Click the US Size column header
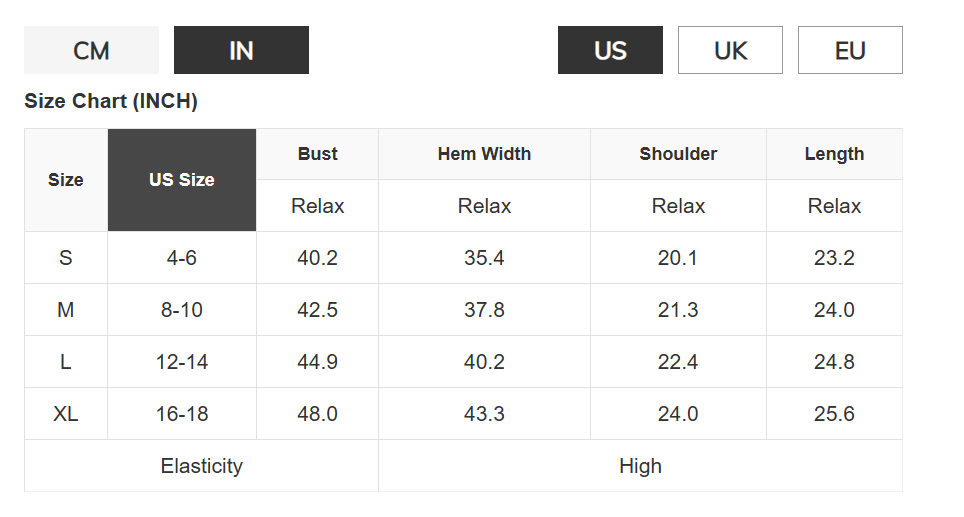 182,180
